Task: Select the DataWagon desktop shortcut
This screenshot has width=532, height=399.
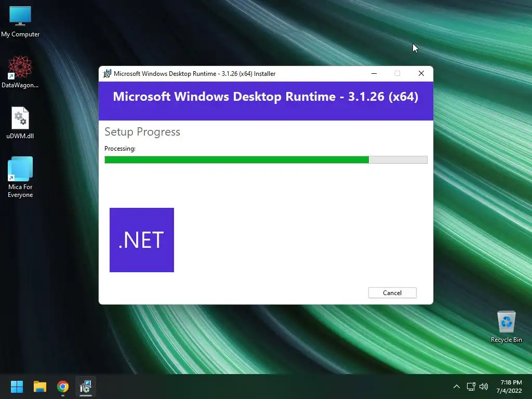Action: coord(20,72)
